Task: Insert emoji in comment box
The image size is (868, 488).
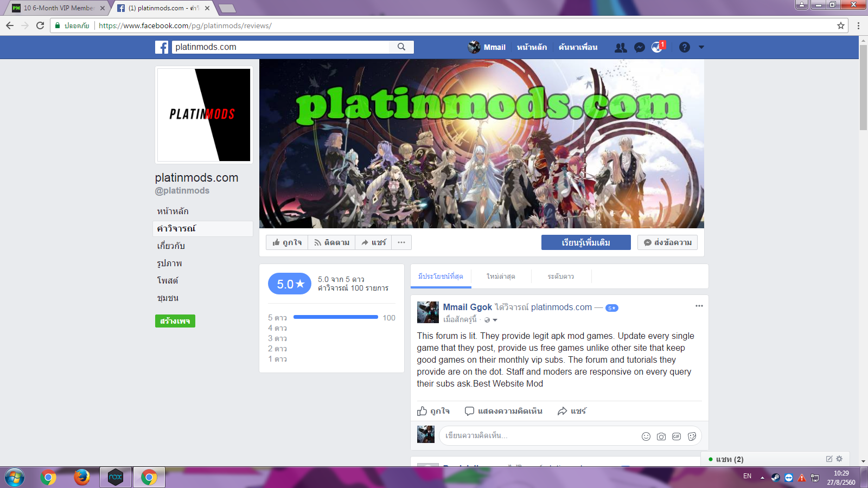Action: pyautogui.click(x=646, y=436)
